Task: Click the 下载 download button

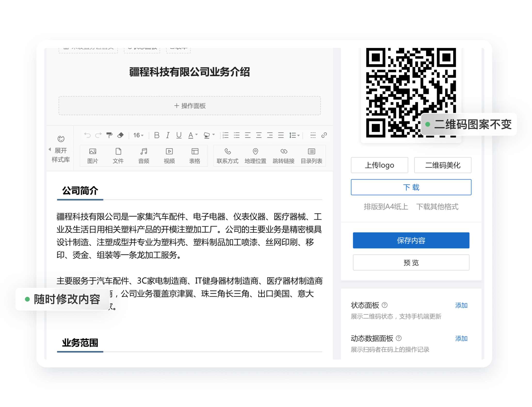Action: pos(411,187)
